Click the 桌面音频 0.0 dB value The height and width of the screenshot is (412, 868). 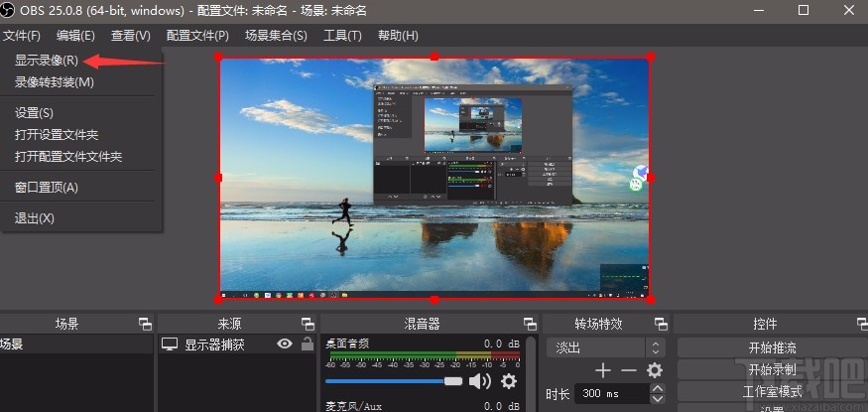(502, 343)
